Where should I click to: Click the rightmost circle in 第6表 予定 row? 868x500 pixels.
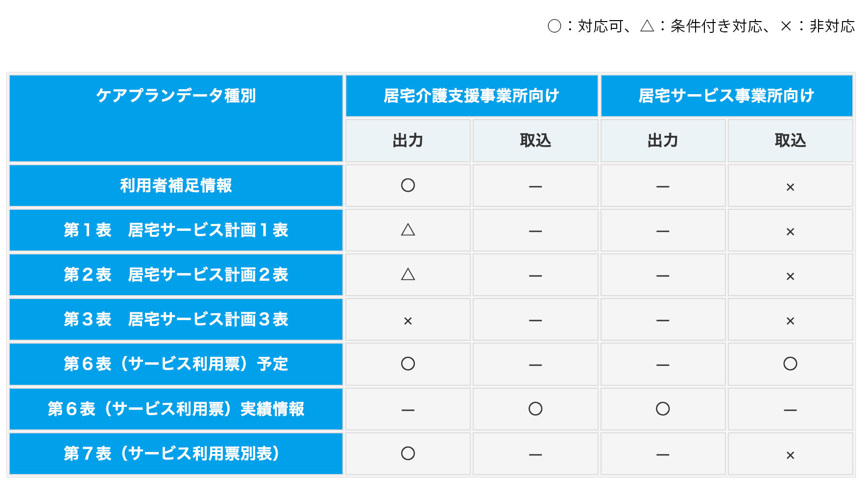[x=790, y=364]
